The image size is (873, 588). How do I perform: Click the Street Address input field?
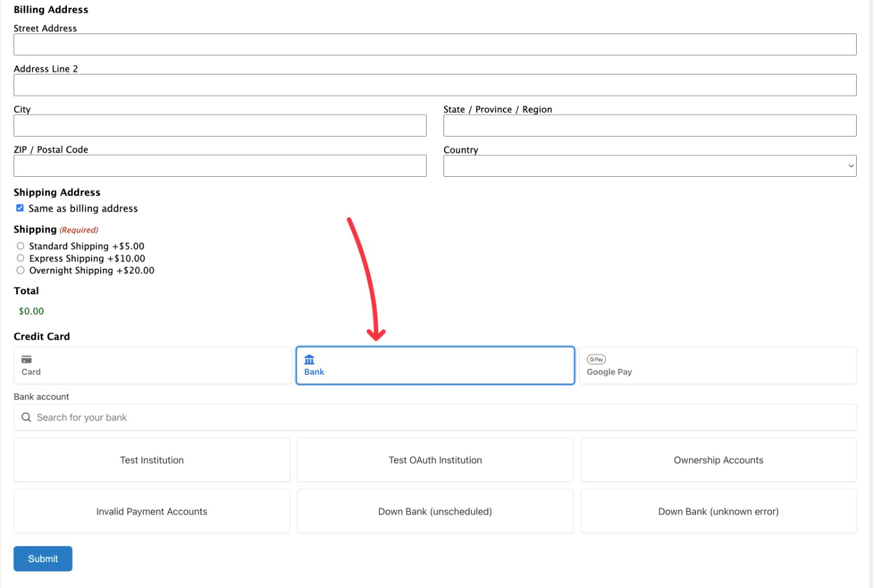(435, 44)
